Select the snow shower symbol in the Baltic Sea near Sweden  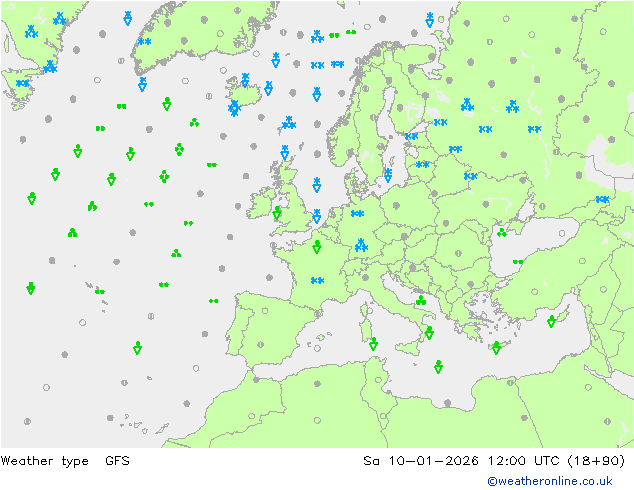point(388,175)
